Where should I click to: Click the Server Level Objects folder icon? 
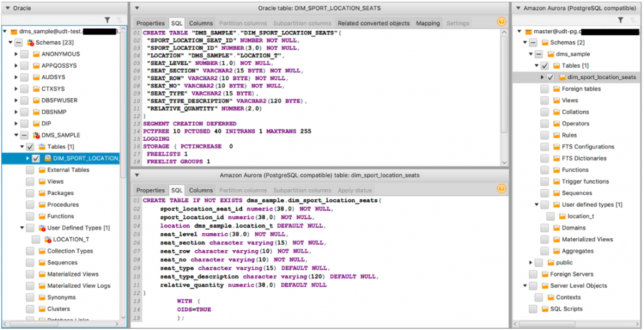pos(545,285)
